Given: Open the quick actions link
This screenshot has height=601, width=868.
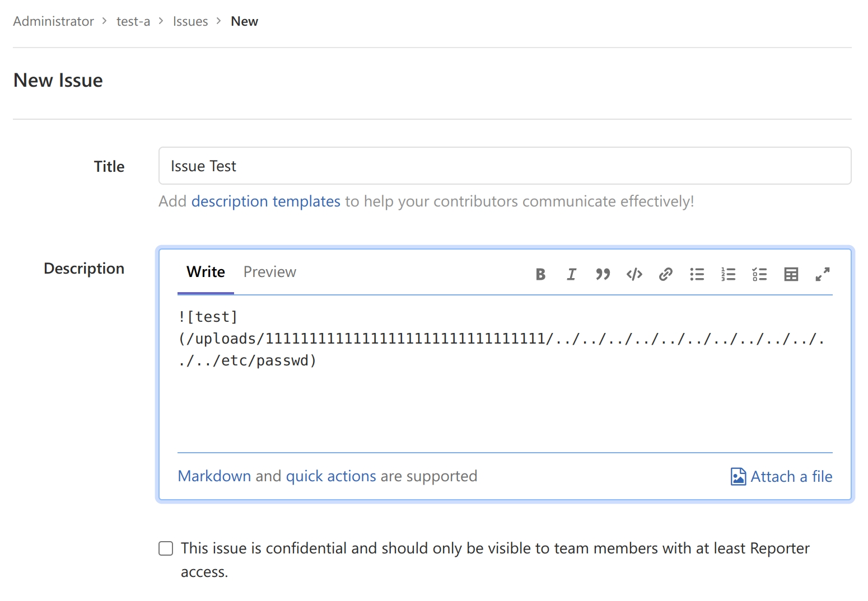Looking at the screenshot, I should [331, 476].
